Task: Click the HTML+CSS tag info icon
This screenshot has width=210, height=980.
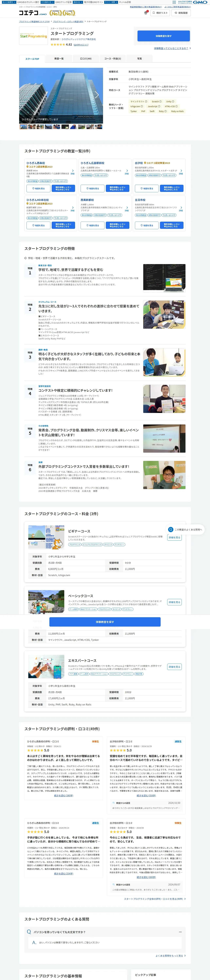Action: (176, 106)
